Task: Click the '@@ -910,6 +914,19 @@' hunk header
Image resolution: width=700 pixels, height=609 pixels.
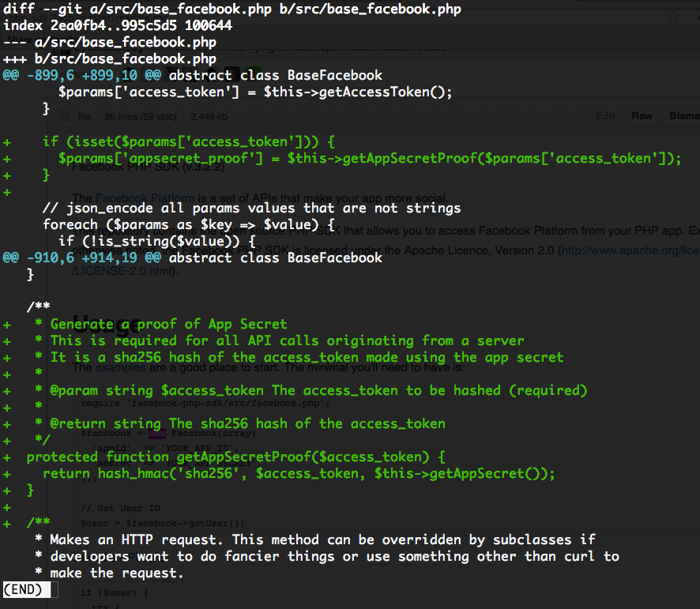Action: 82,258
